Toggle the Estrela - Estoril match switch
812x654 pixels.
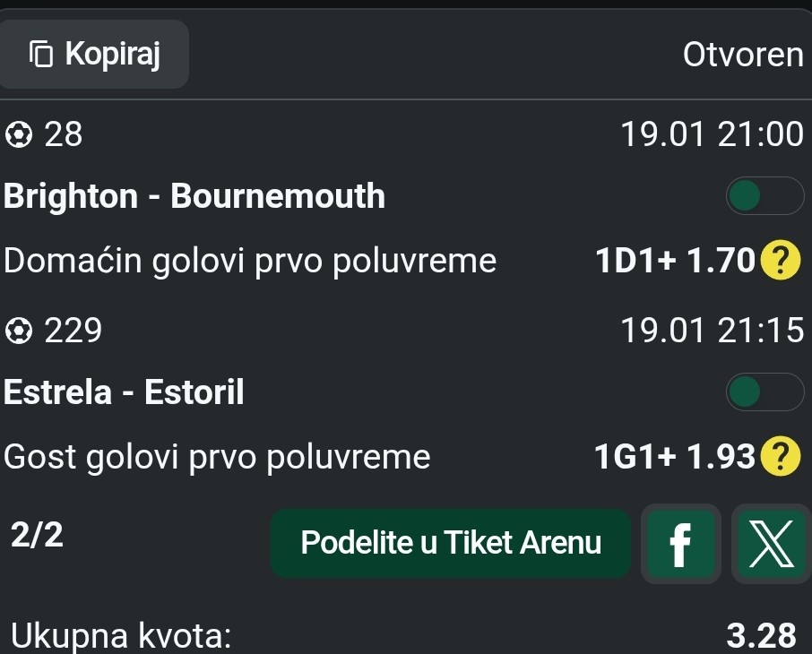tap(764, 392)
